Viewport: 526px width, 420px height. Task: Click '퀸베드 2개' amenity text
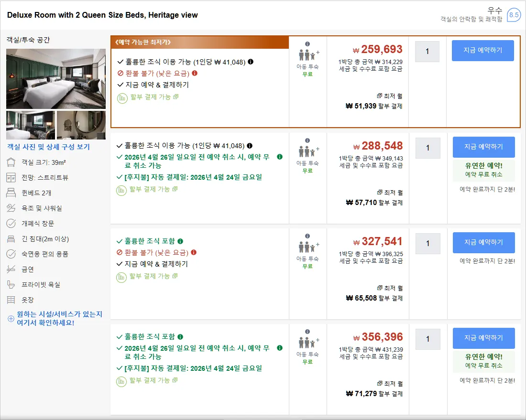(36, 193)
